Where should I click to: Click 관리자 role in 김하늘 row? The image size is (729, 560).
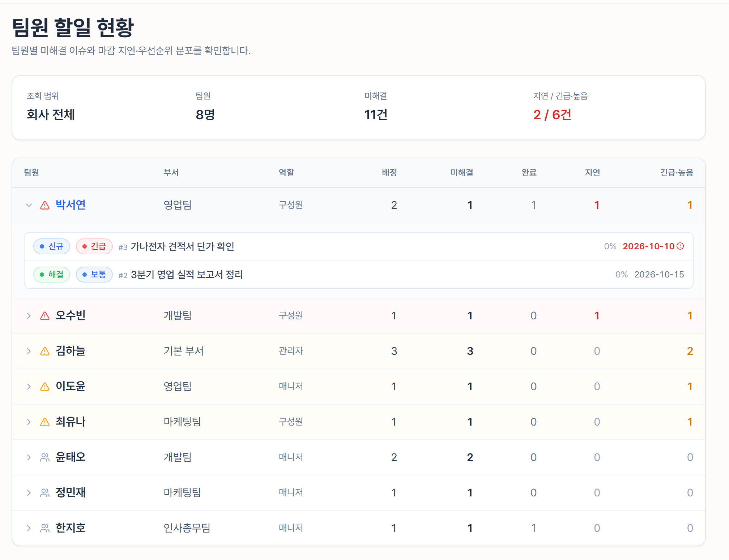[x=291, y=351]
